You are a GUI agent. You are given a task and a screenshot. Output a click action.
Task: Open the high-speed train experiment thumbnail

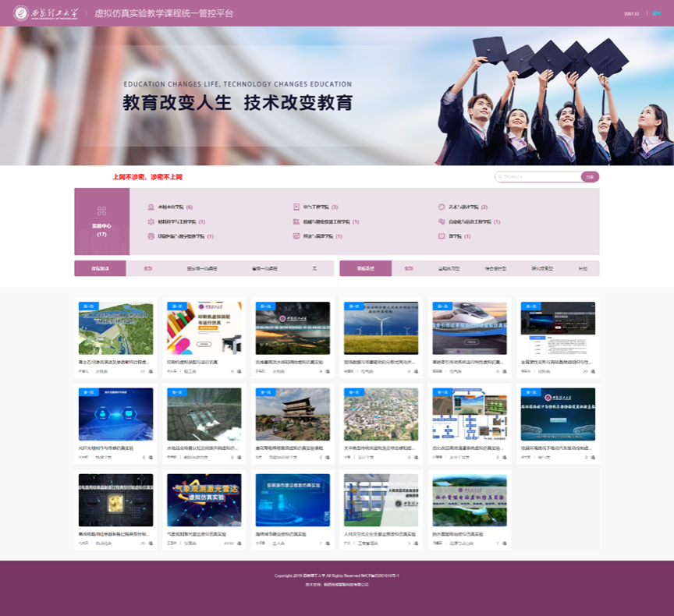469,328
